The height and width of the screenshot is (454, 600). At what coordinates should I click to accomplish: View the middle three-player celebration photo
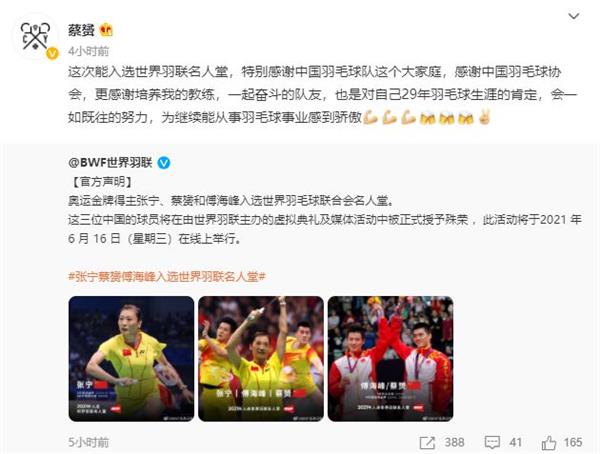point(261,359)
